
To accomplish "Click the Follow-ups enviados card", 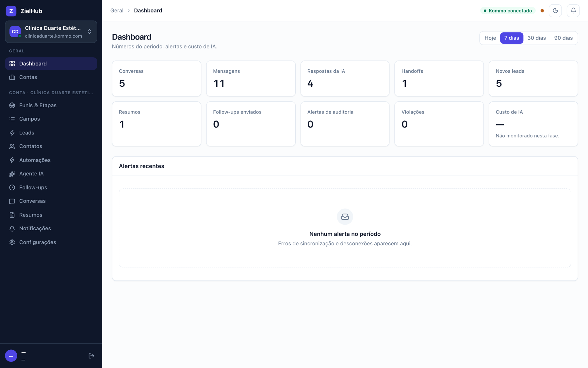I will click(x=251, y=124).
